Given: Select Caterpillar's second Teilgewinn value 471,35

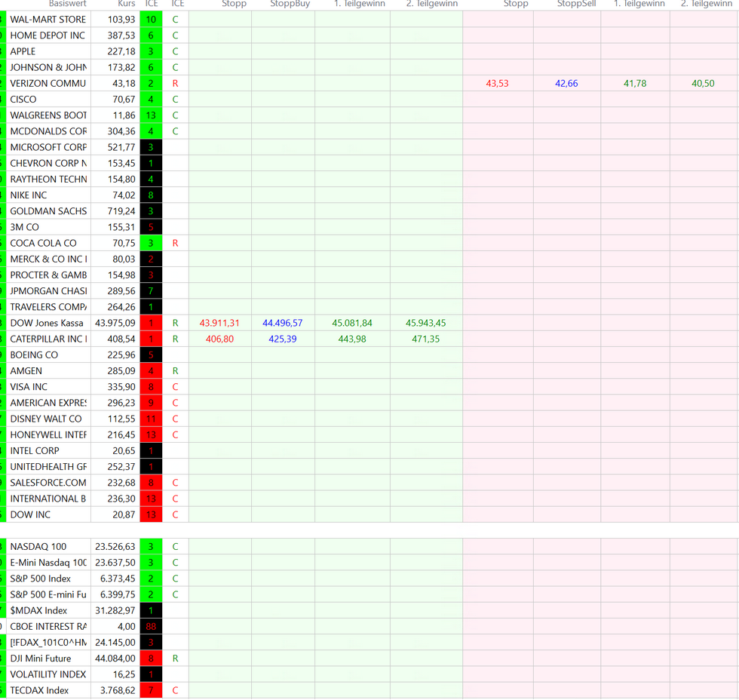Looking at the screenshot, I should coord(426,339).
